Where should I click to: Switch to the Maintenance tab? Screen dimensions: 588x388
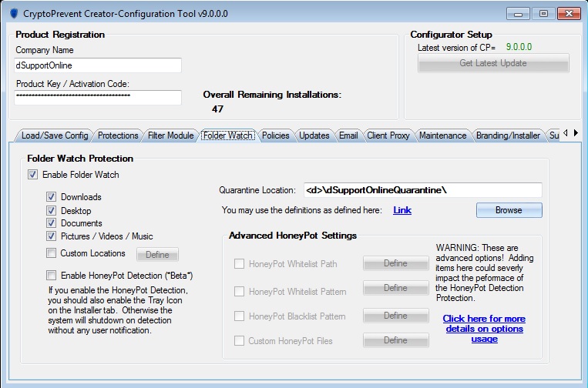(x=443, y=135)
